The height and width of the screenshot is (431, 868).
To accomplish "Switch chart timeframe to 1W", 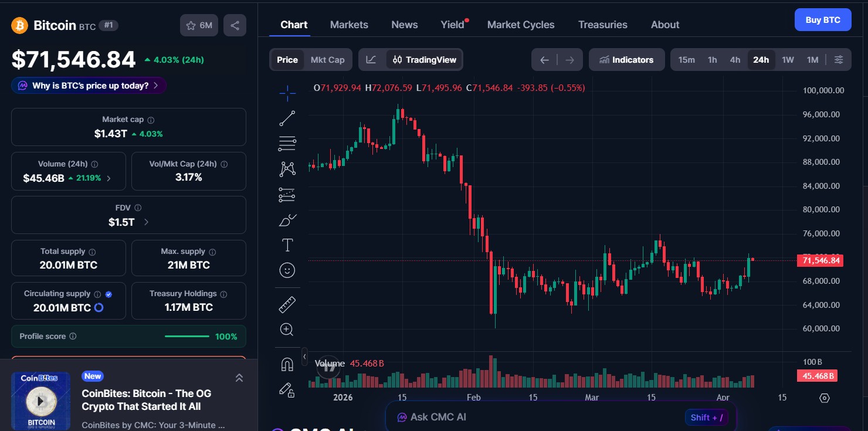I will point(788,59).
